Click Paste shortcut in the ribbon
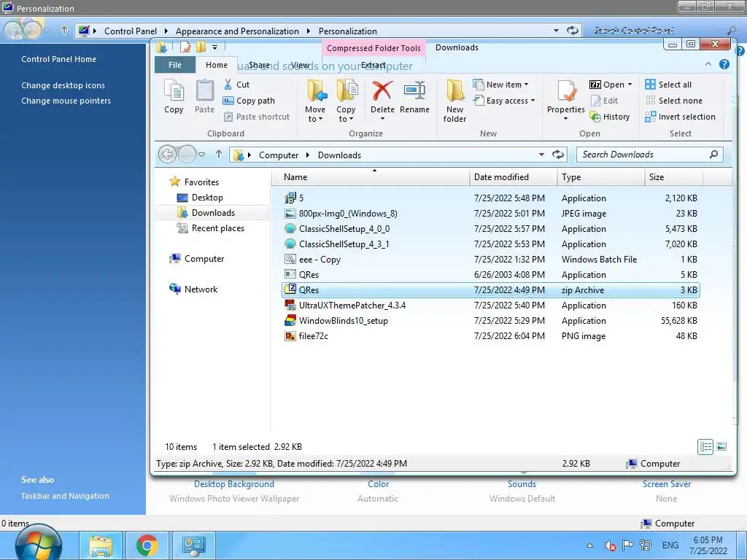 (257, 117)
